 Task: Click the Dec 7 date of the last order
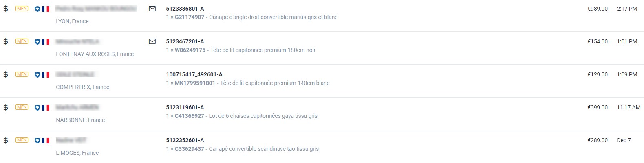tap(624, 140)
